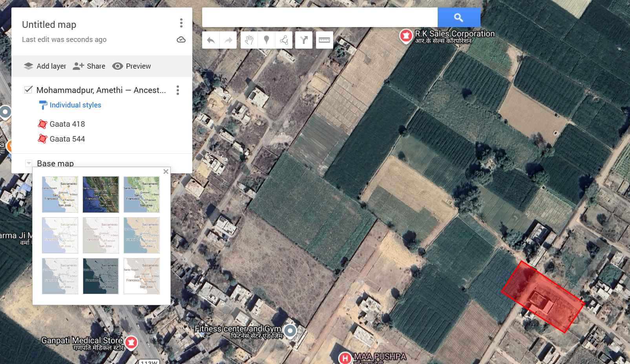Open Individual styles link
The width and height of the screenshot is (630, 364).
pos(75,105)
